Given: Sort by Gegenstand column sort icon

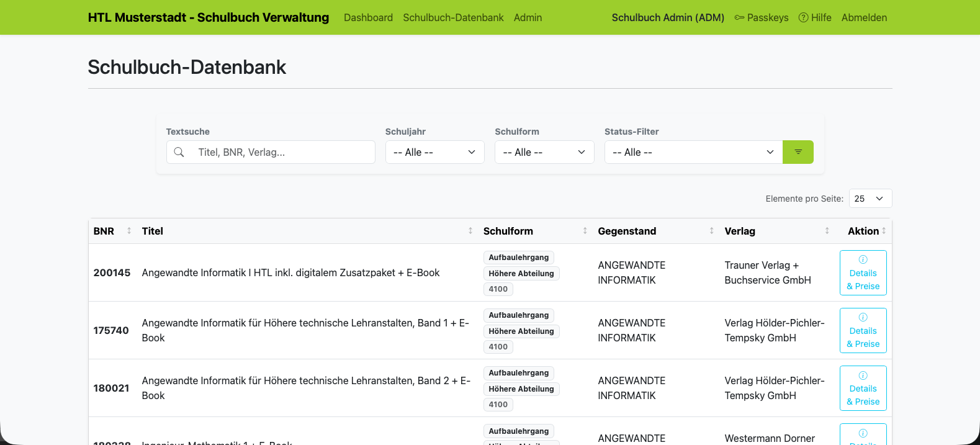Looking at the screenshot, I should point(711,231).
